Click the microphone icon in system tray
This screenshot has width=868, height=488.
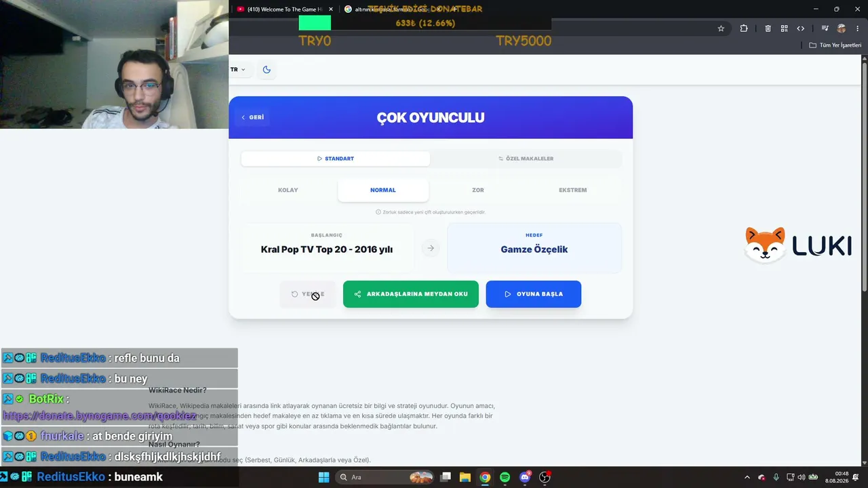(776, 477)
